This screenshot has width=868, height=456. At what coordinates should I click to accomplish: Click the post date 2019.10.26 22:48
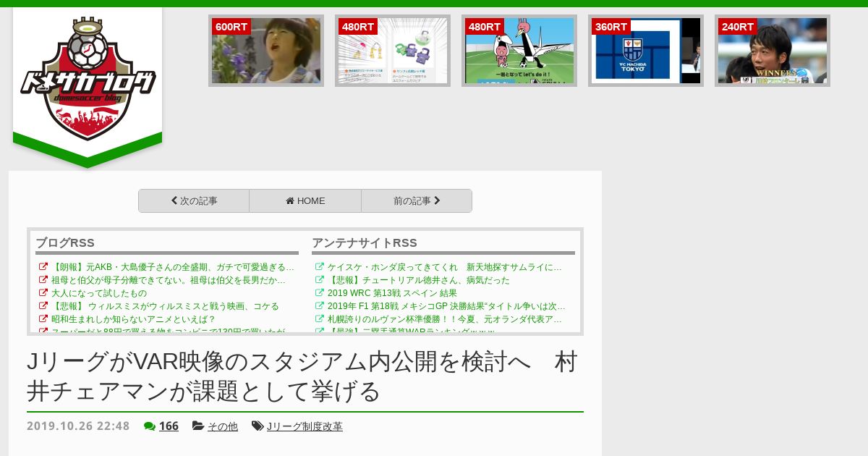78,426
